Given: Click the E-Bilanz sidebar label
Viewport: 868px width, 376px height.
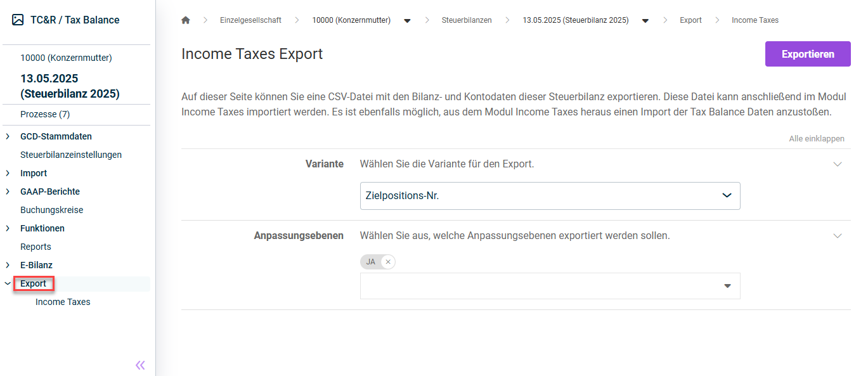Looking at the screenshot, I should (36, 265).
